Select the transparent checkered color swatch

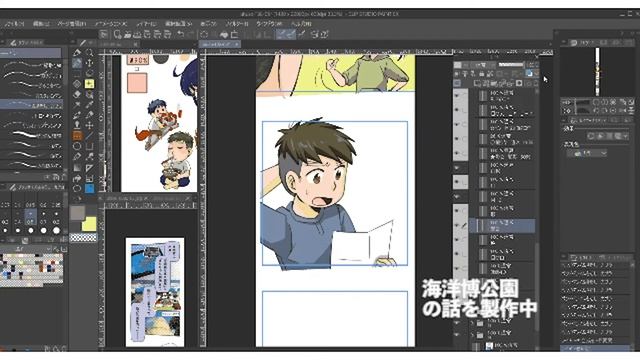click(83, 238)
